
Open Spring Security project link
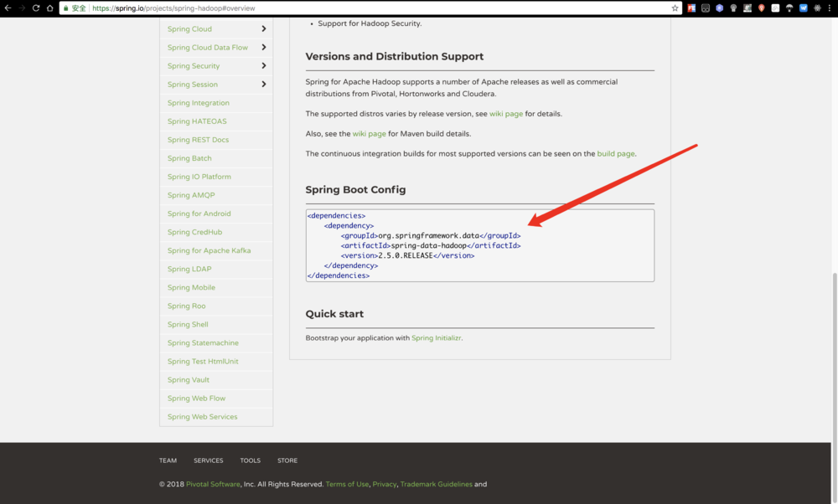click(x=194, y=65)
